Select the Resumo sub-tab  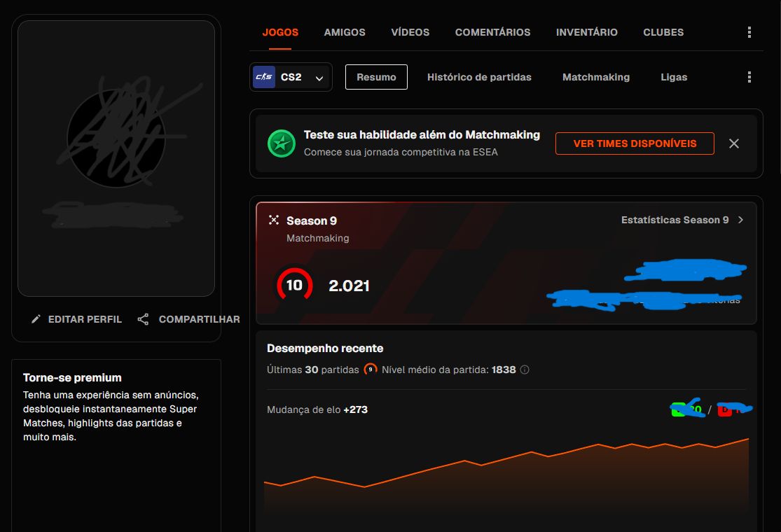coord(376,77)
